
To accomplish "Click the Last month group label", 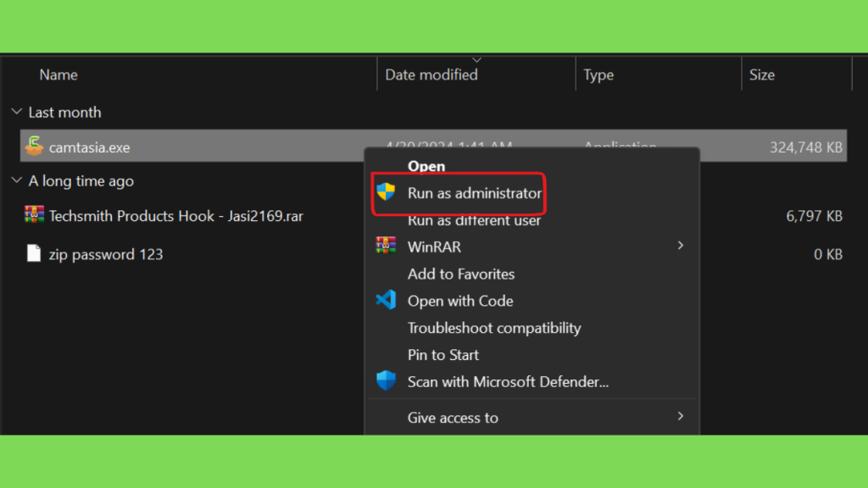I will (64, 113).
